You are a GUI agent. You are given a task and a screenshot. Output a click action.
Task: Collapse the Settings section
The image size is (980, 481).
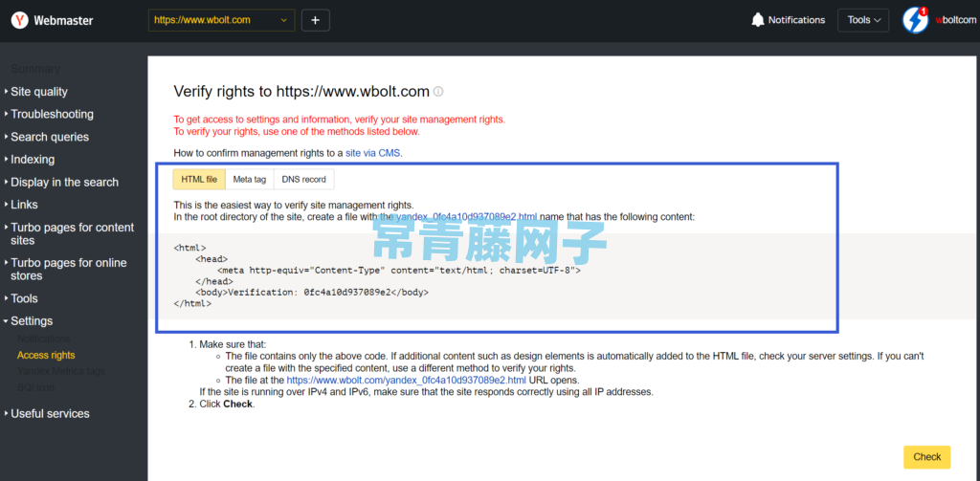point(32,321)
